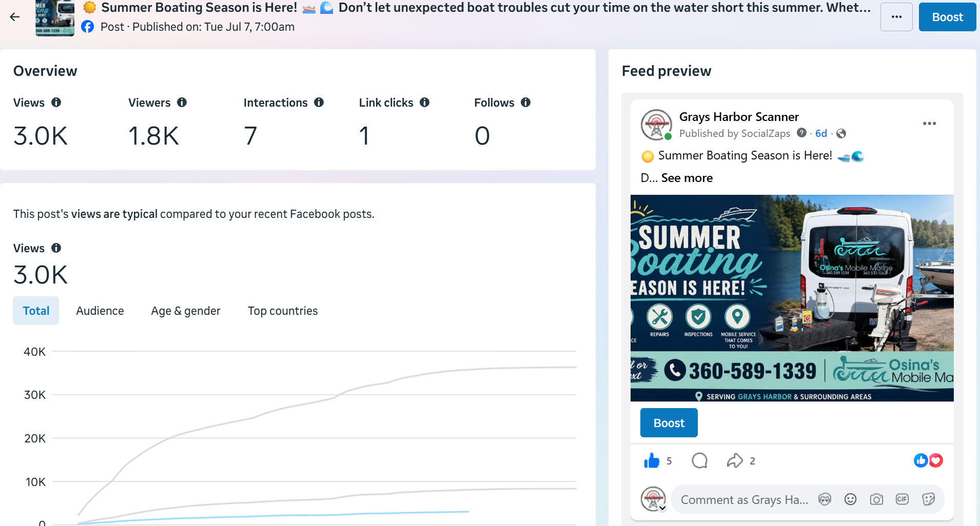The width and height of the screenshot is (980, 526).
Task: Go back using the left arrow
Action: pyautogui.click(x=15, y=17)
